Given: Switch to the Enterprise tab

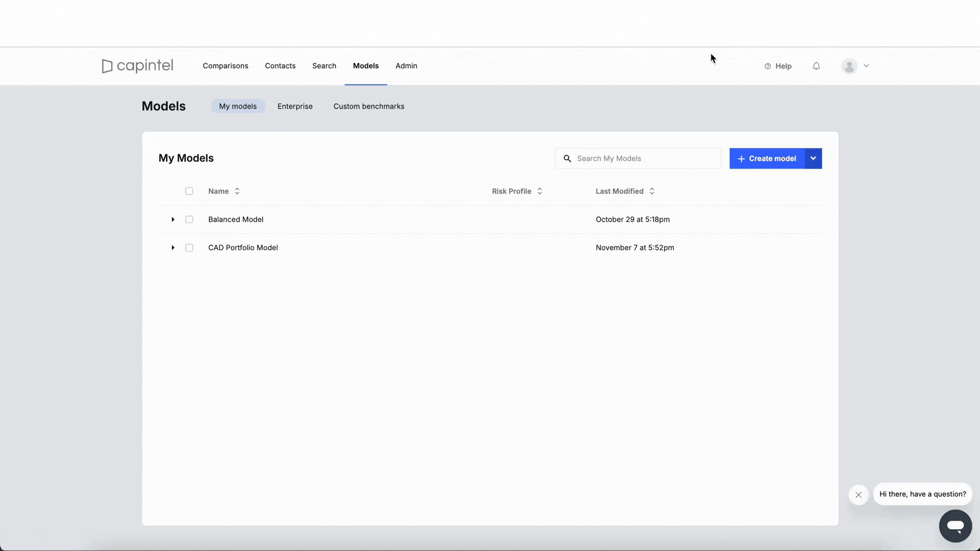Looking at the screenshot, I should pos(295,106).
